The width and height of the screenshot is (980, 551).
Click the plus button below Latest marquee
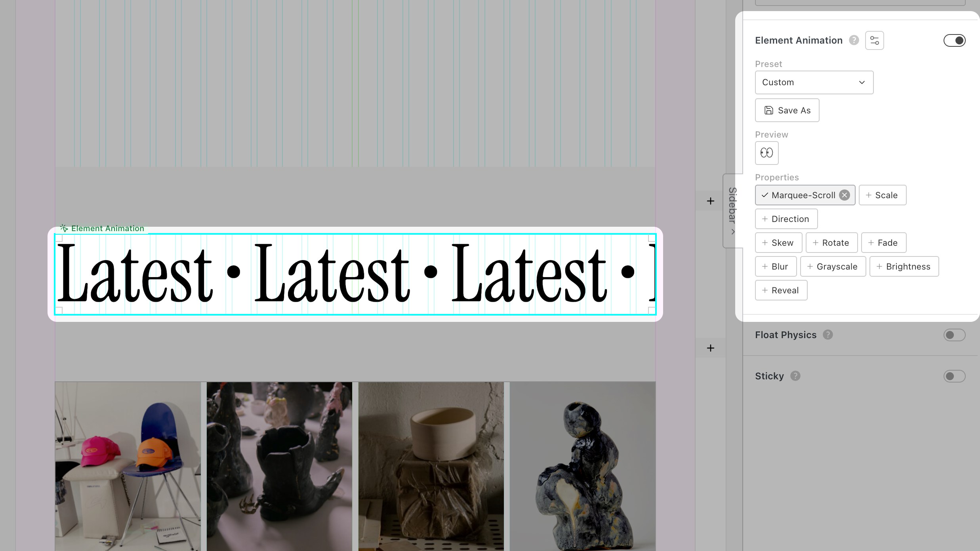point(711,348)
